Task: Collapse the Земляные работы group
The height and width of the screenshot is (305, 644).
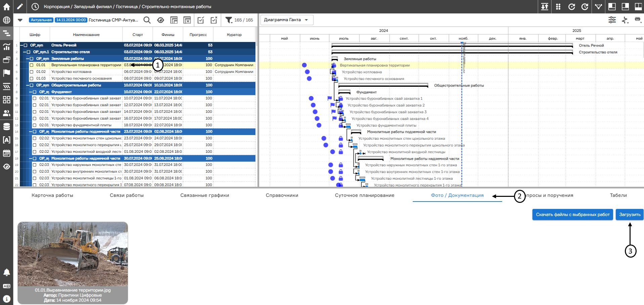Action: pyautogui.click(x=28, y=58)
